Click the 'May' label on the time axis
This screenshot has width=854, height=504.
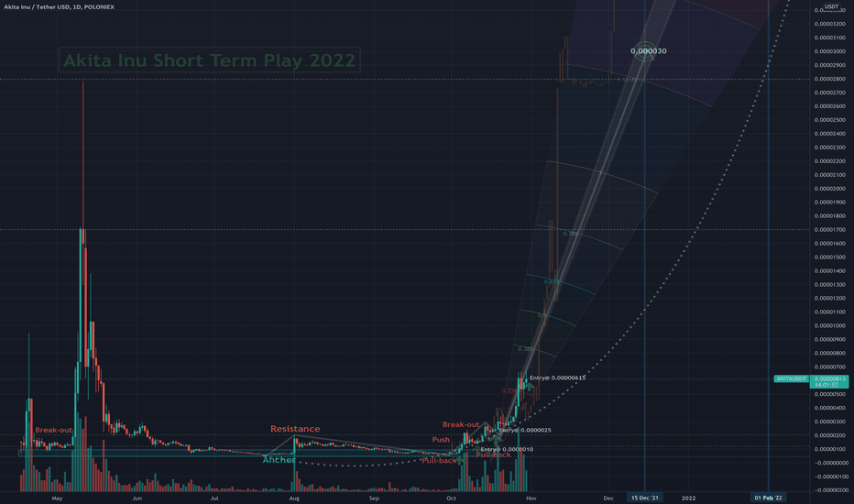[57, 498]
